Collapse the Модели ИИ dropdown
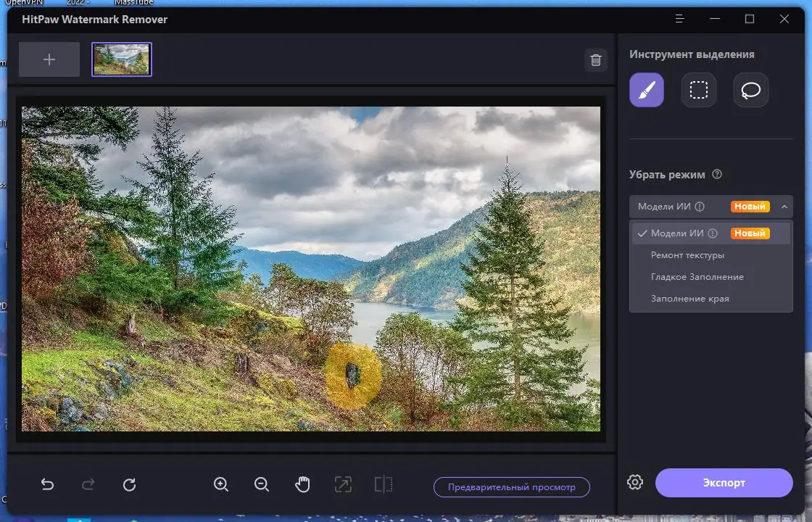This screenshot has height=522, width=812. point(784,207)
